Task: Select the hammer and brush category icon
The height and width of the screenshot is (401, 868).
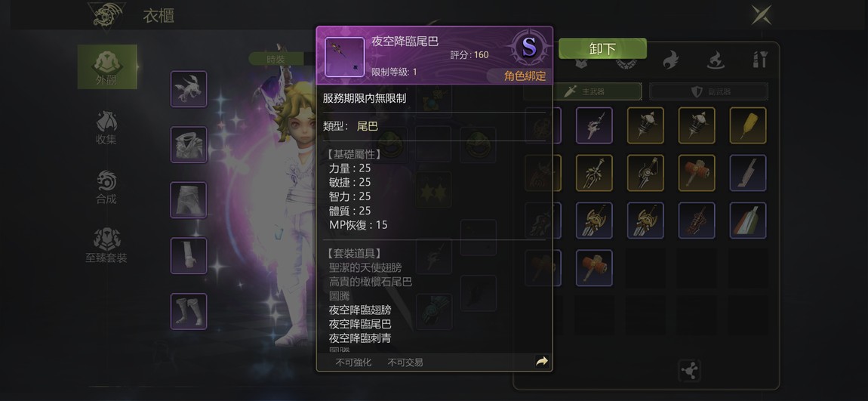Action: coord(760,59)
